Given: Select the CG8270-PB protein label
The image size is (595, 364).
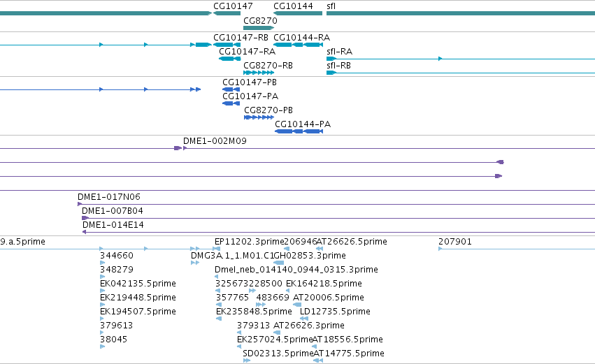Looking at the screenshot, I should [x=268, y=110].
